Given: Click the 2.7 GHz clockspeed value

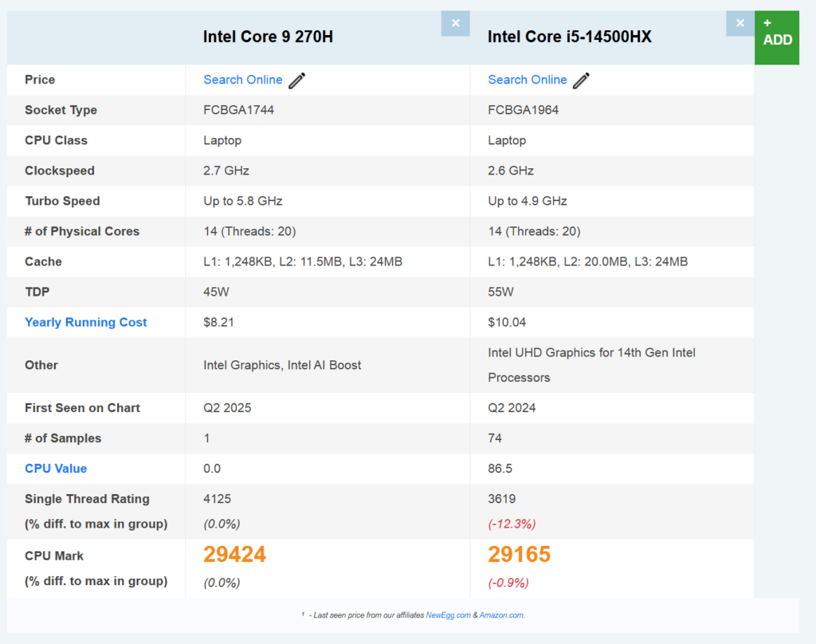Looking at the screenshot, I should coord(226,171).
